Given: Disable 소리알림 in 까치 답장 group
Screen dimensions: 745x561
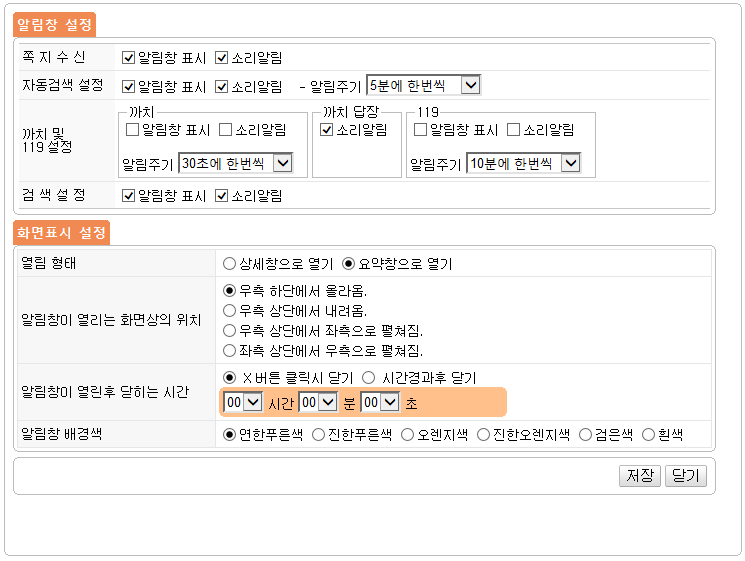Looking at the screenshot, I should point(327,129).
